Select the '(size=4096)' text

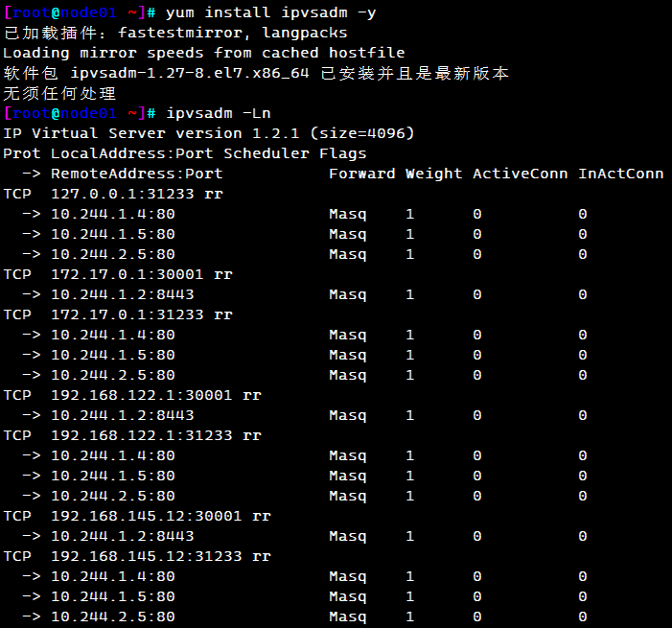(x=361, y=133)
